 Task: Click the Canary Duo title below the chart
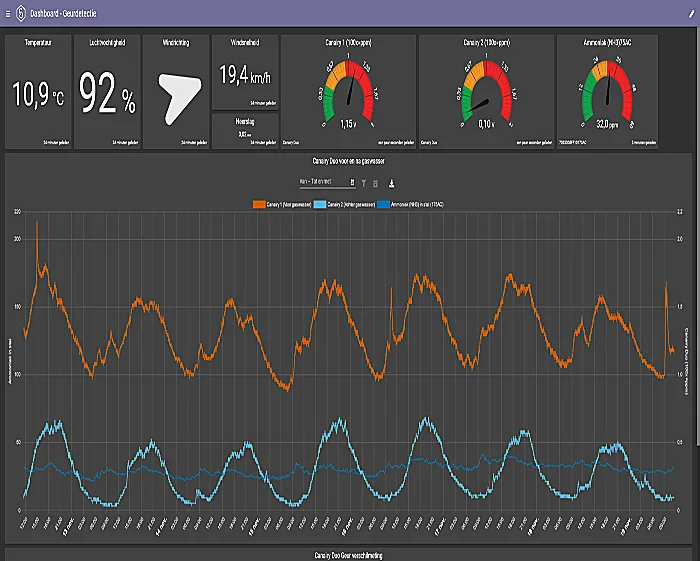pyautogui.click(x=348, y=556)
